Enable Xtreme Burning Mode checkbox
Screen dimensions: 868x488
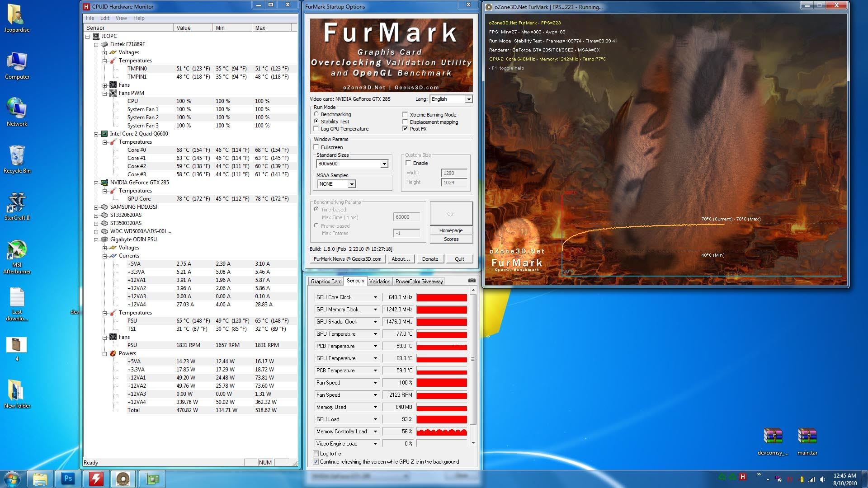405,115
